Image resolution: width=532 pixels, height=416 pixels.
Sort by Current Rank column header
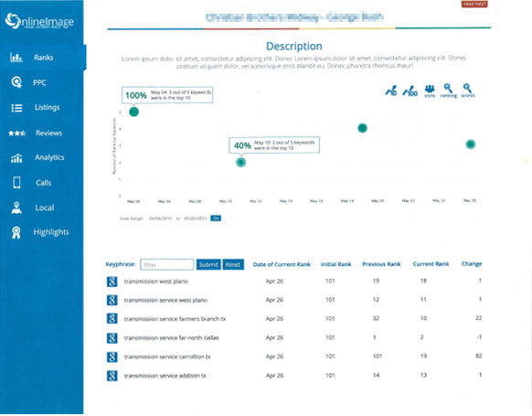(x=431, y=264)
